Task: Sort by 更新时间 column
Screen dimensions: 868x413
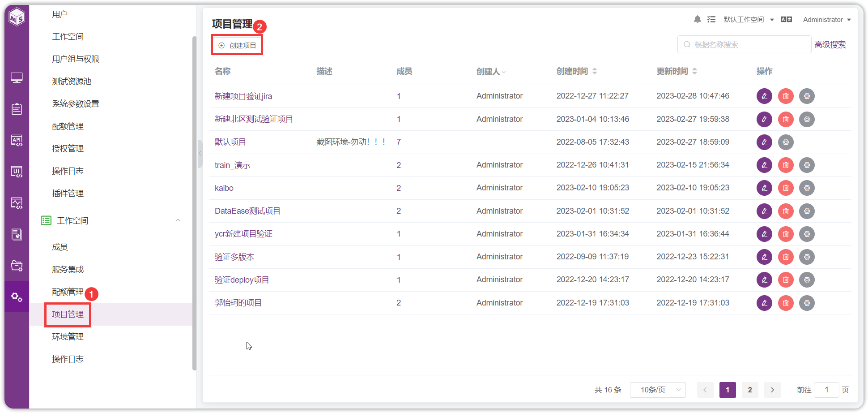Action: 694,71
